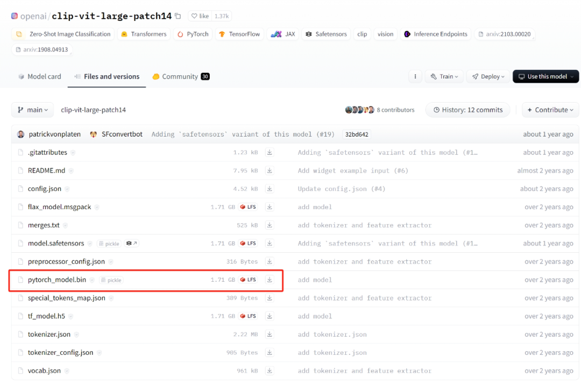Open the Community tab

click(181, 76)
